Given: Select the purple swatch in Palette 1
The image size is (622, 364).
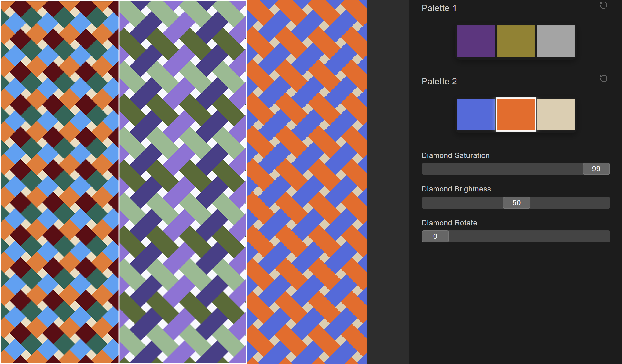Looking at the screenshot, I should (x=476, y=41).
